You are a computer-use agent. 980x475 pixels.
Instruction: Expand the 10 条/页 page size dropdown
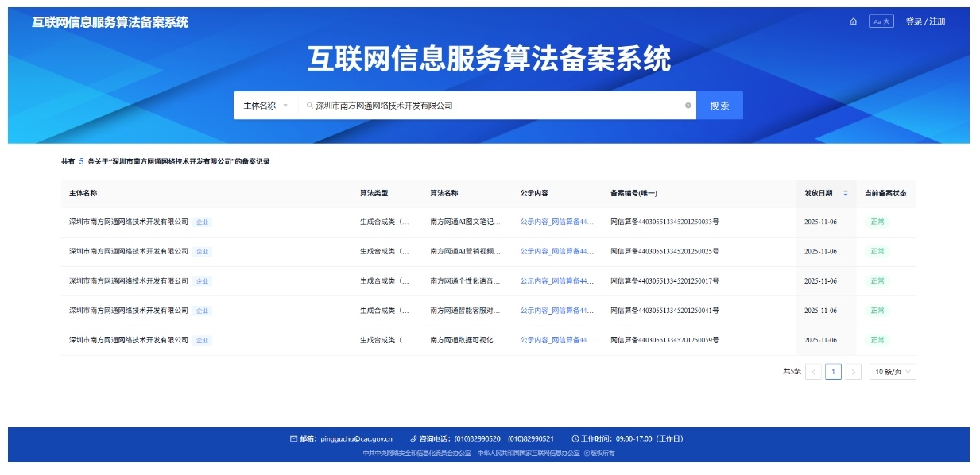tap(893, 372)
